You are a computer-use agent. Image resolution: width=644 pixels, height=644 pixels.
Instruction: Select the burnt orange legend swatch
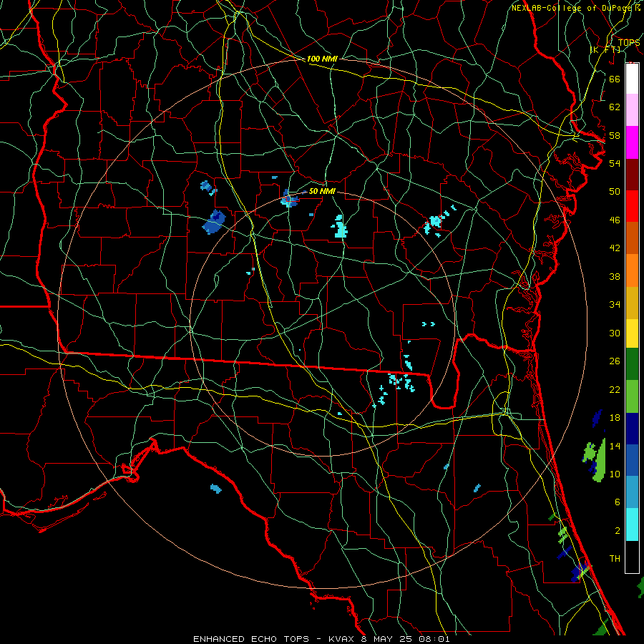[632, 238]
